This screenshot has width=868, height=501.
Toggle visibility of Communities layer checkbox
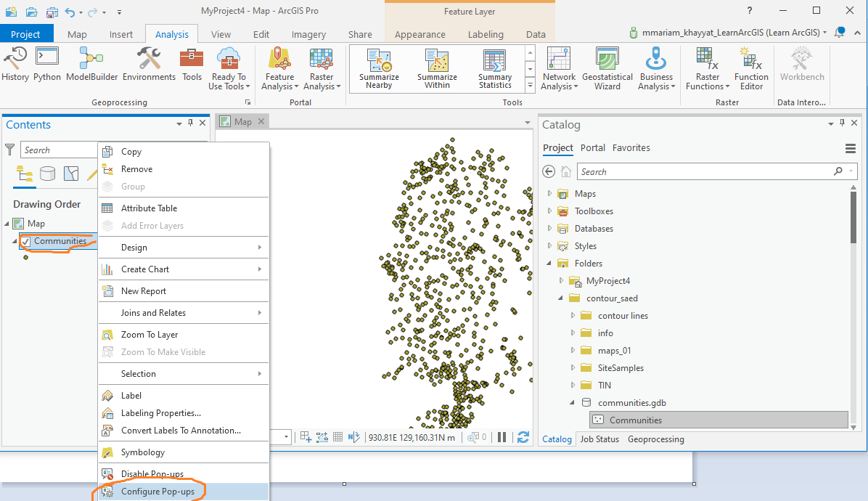coord(25,241)
